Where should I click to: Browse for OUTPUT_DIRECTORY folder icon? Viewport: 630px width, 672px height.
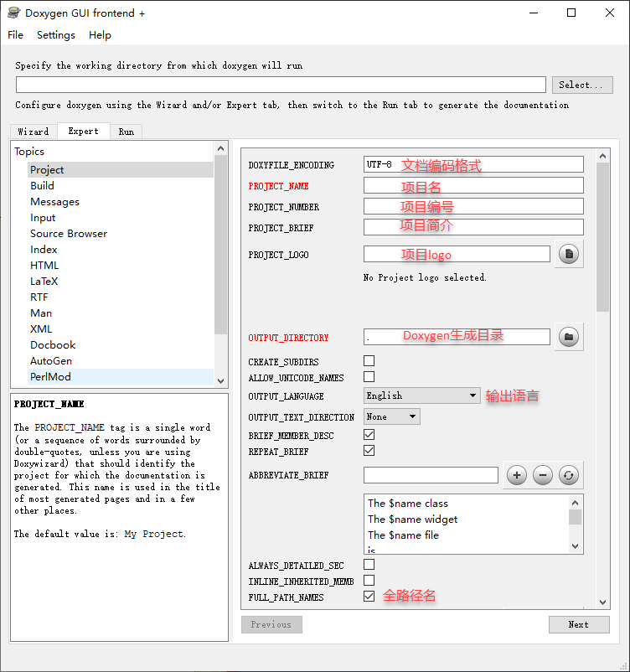point(569,337)
